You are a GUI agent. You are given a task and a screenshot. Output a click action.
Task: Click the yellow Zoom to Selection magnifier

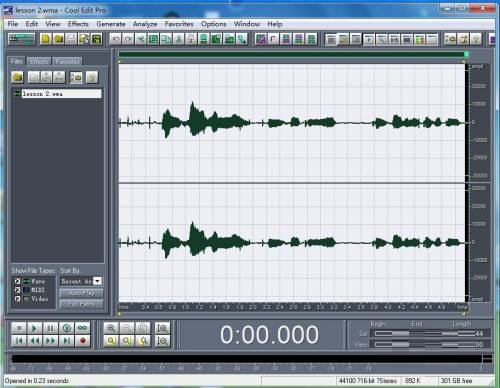point(111,341)
